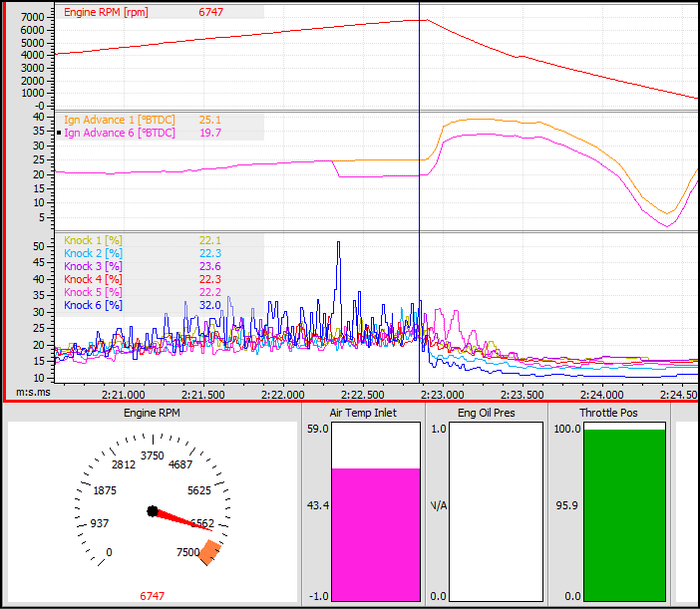Click the orange redline marker on the RPM gauge

(209, 552)
